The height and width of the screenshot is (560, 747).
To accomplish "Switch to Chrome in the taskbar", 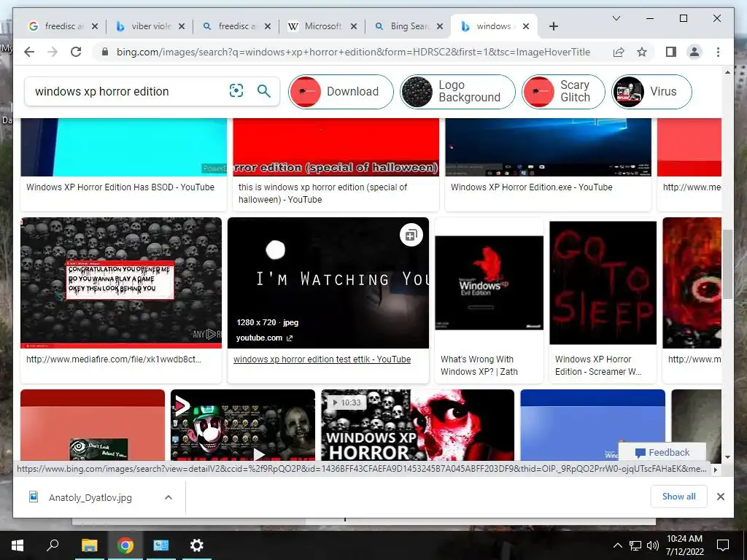I will click(x=125, y=545).
